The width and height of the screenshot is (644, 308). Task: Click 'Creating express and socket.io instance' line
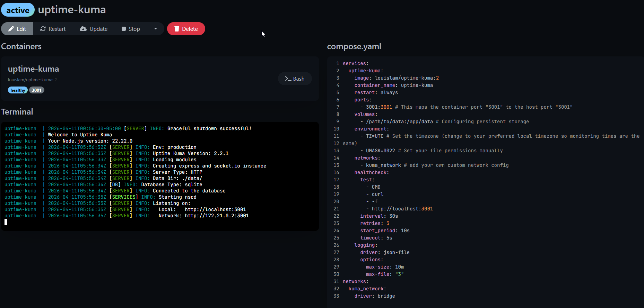136,166
